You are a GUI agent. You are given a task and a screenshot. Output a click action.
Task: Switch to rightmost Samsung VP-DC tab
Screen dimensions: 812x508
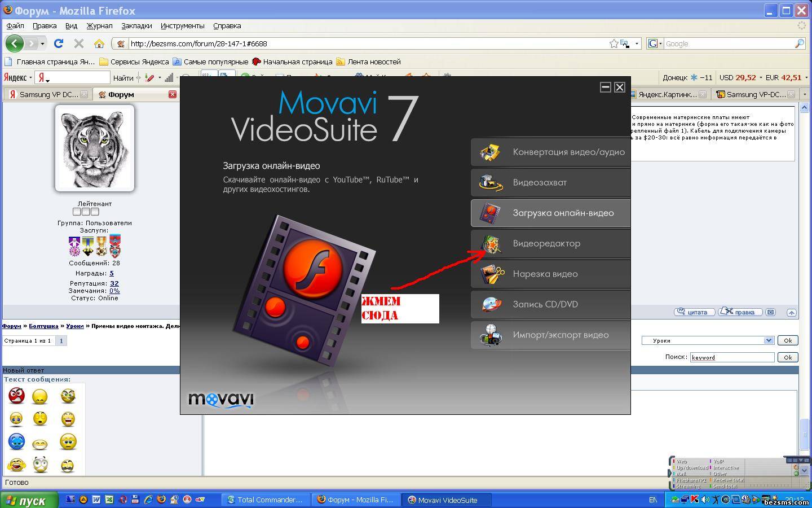click(x=756, y=94)
